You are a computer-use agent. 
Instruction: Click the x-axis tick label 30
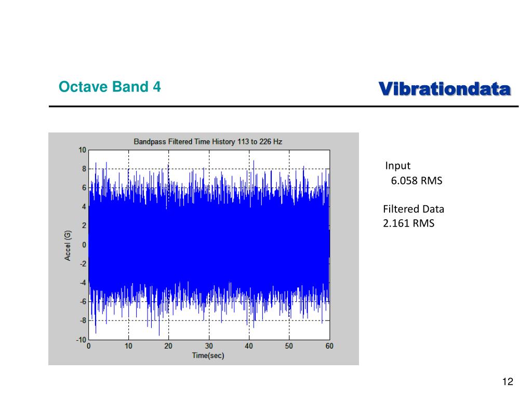pos(209,345)
